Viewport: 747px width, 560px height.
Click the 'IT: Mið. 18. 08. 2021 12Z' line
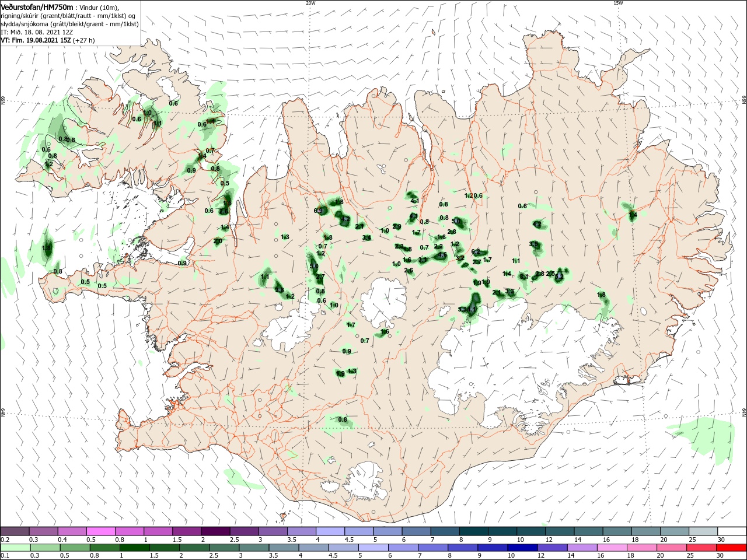coord(37,32)
